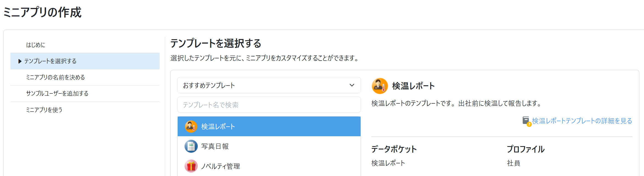Expand the template category chevron arrow
Image resolution: width=644 pixels, height=176 pixels.
pyautogui.click(x=352, y=85)
